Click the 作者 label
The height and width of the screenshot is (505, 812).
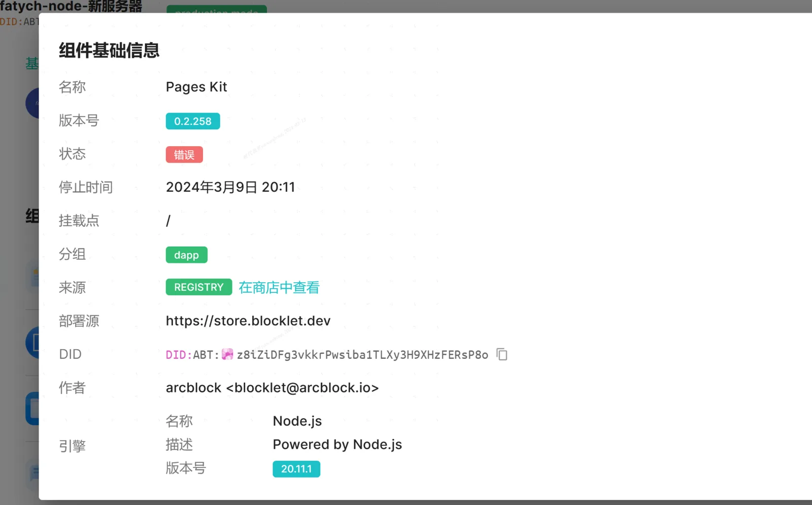click(72, 388)
